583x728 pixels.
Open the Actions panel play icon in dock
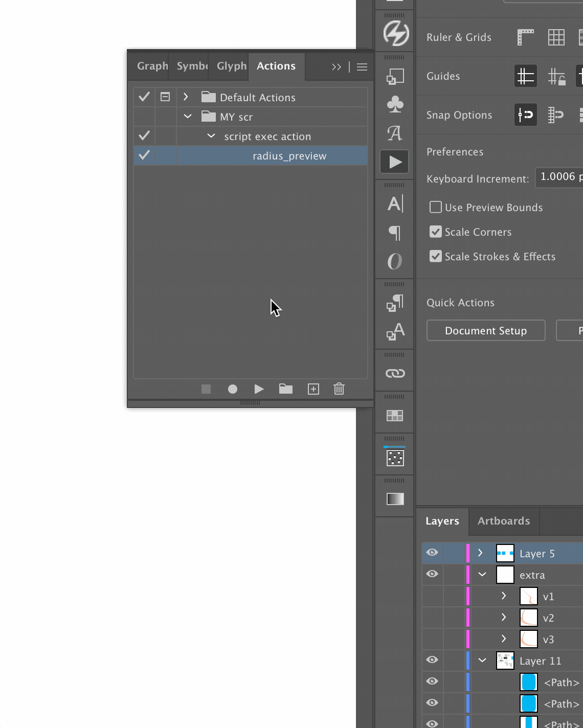click(394, 162)
